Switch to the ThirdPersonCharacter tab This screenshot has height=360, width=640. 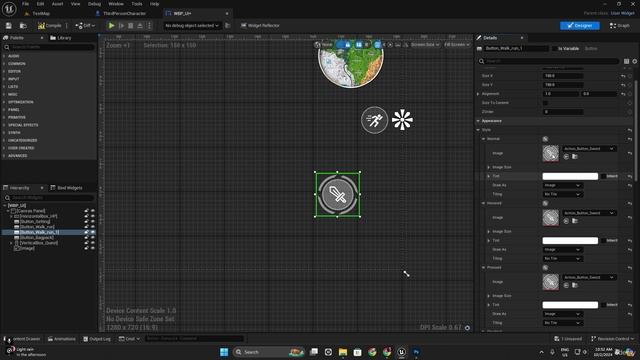coord(124,13)
